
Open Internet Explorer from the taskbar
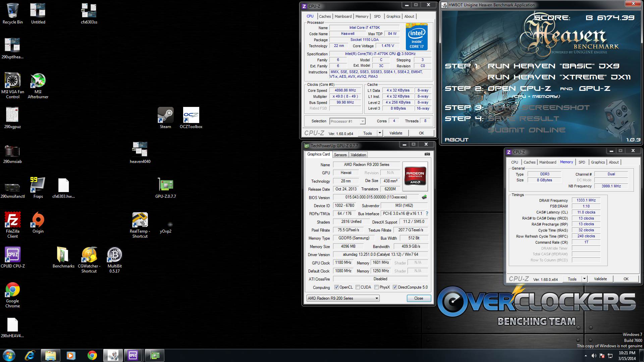click(x=30, y=355)
